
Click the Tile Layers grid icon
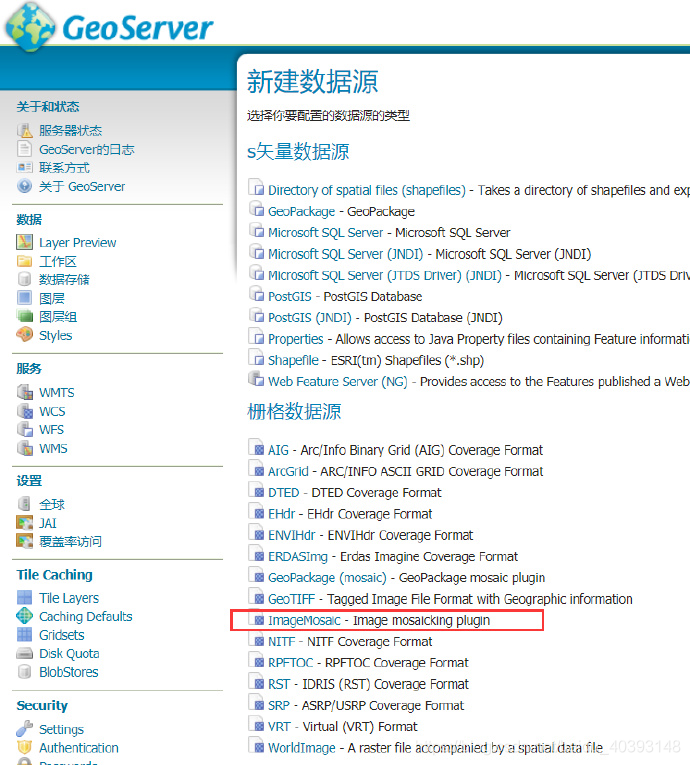click(24, 597)
